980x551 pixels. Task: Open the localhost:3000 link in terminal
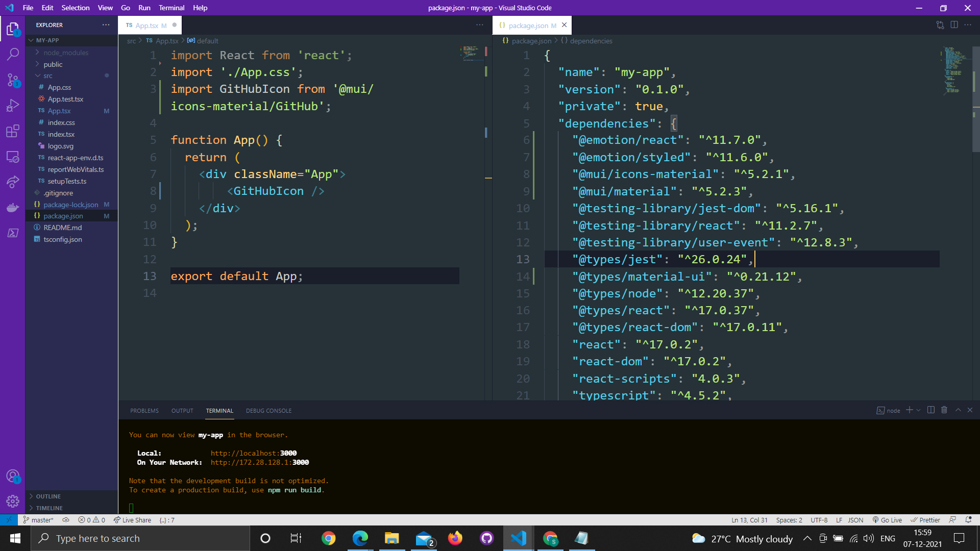[x=254, y=453]
